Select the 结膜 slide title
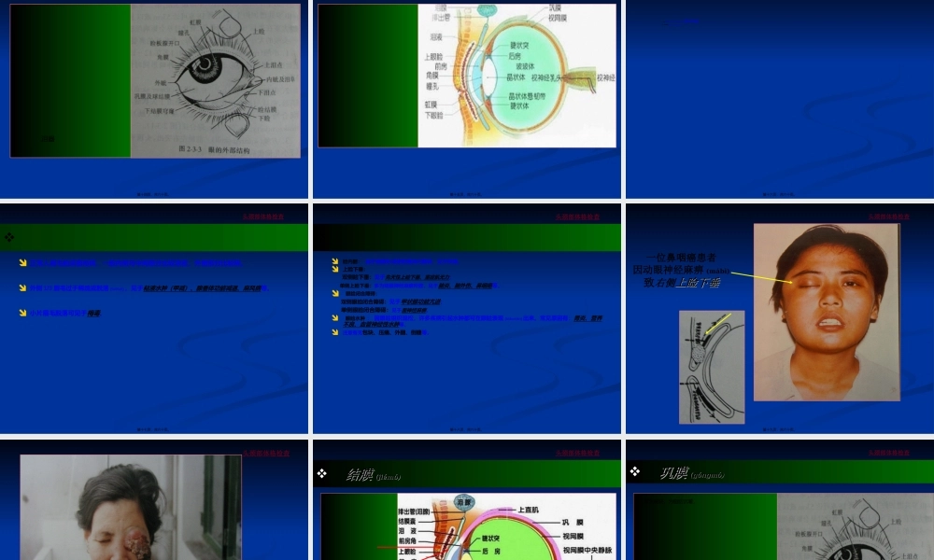 point(360,474)
